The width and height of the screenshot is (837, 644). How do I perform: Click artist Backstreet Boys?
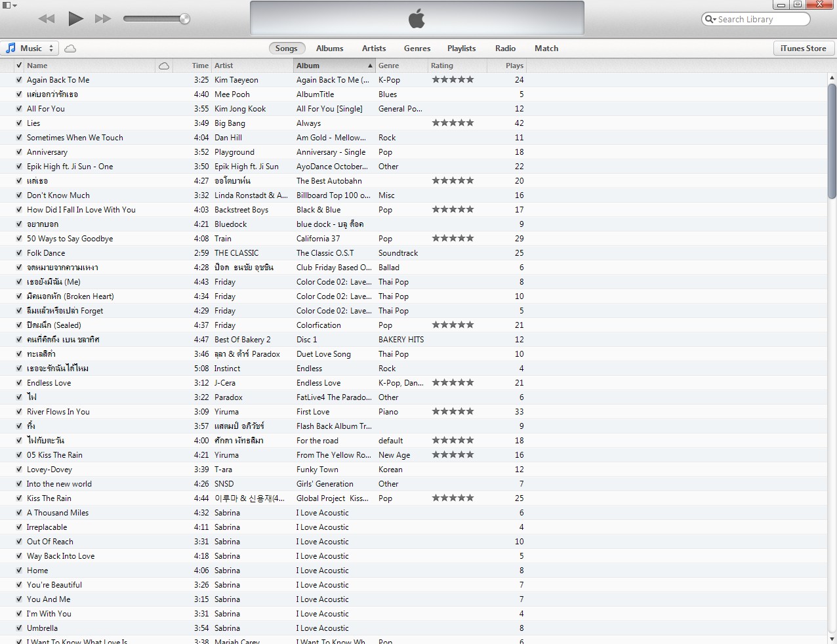[241, 210]
